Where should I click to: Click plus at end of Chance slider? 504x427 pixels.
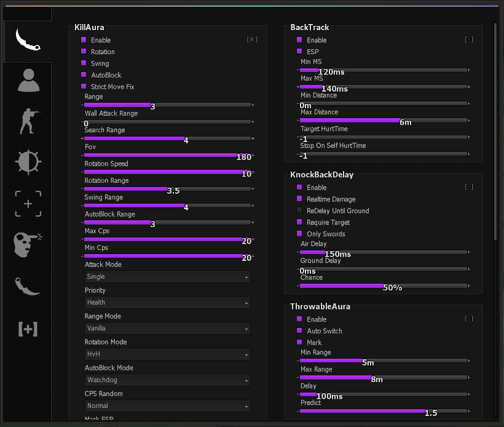[469, 285]
